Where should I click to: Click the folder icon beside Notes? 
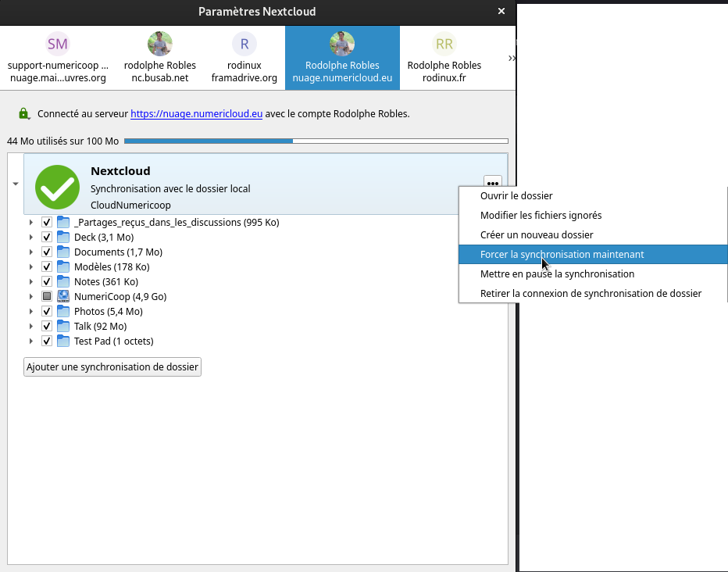pyautogui.click(x=63, y=282)
